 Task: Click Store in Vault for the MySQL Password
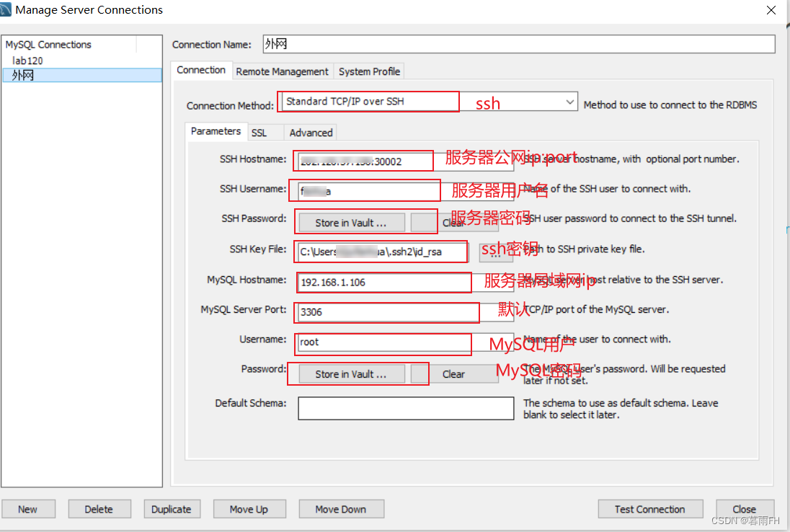point(350,373)
